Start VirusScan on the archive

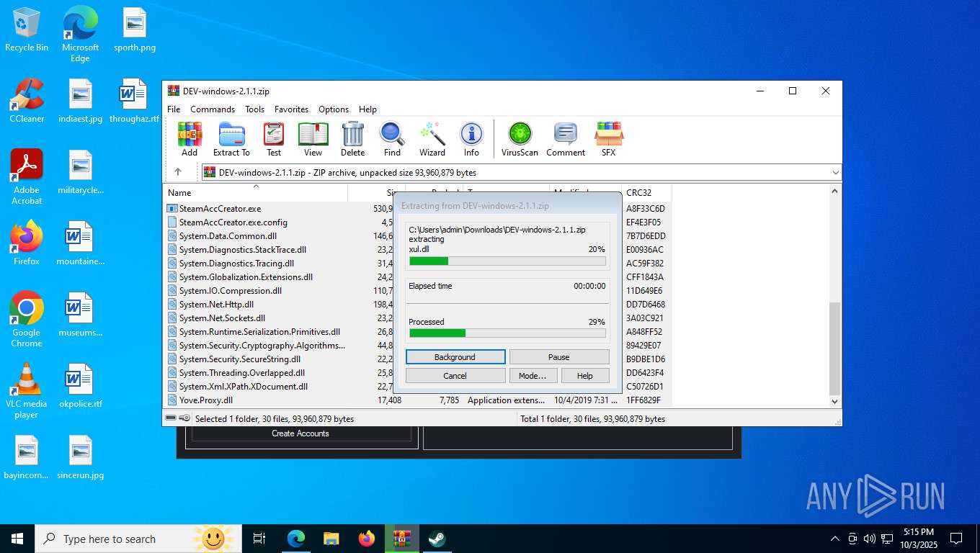(x=520, y=139)
